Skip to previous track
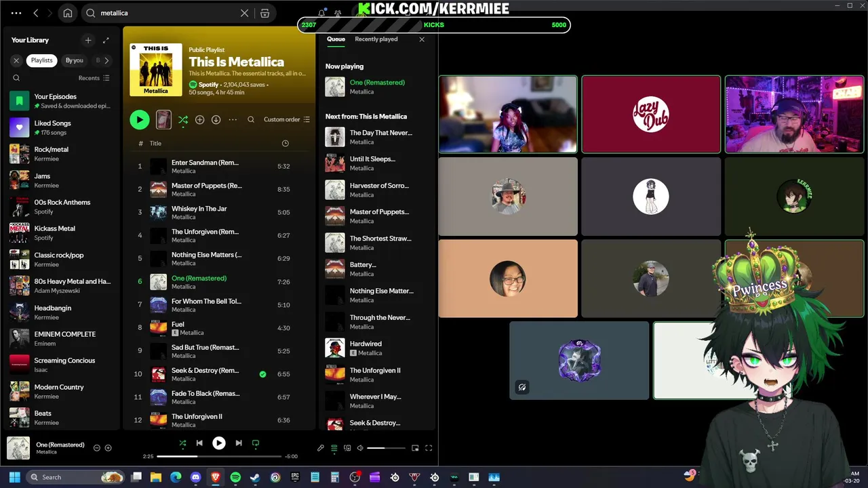 click(199, 443)
